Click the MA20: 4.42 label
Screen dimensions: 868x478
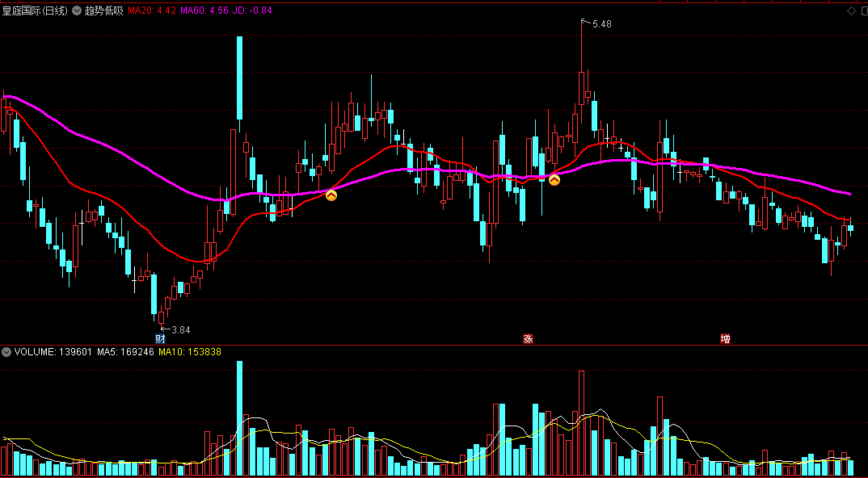tap(152, 10)
